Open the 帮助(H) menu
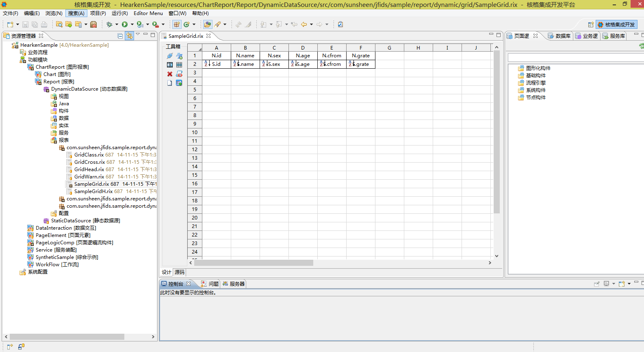This screenshot has height=352, width=644. point(200,13)
